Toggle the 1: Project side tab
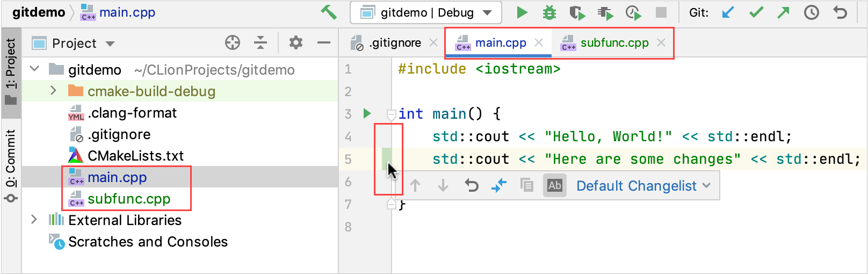Screen dimensions: 868x275 (11, 72)
